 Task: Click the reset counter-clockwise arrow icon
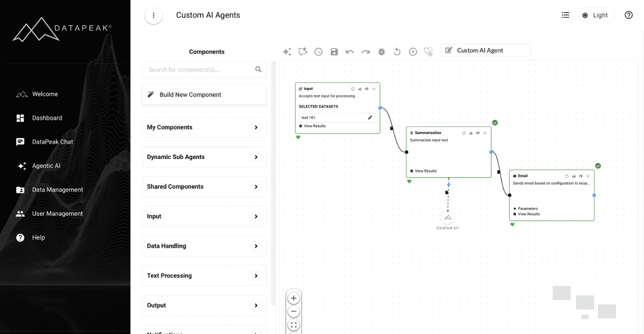[397, 52]
